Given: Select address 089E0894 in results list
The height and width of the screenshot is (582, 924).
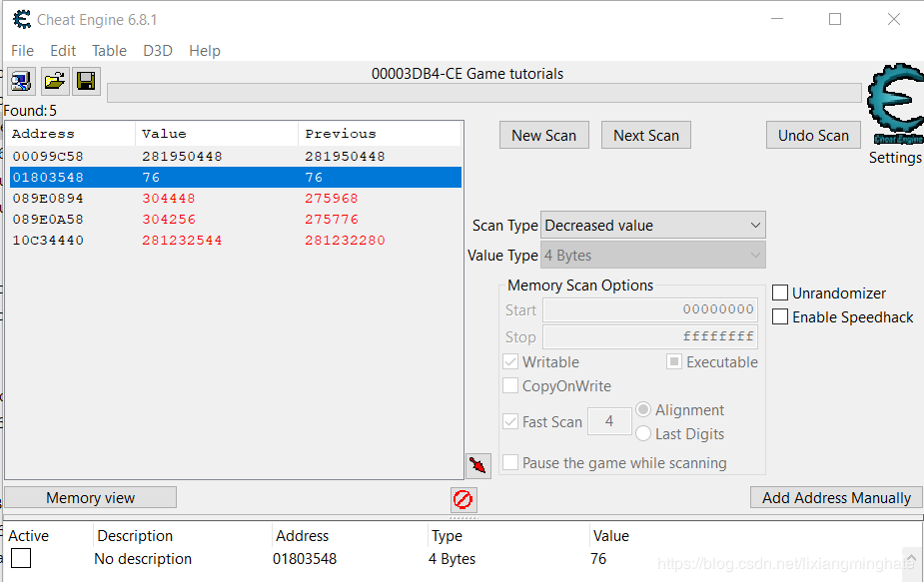Looking at the screenshot, I should 46,199.
